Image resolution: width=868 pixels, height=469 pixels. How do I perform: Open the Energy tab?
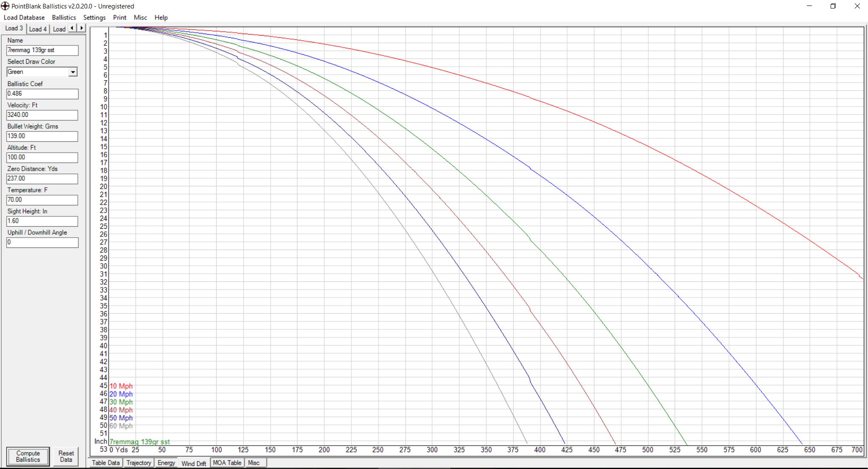click(166, 463)
